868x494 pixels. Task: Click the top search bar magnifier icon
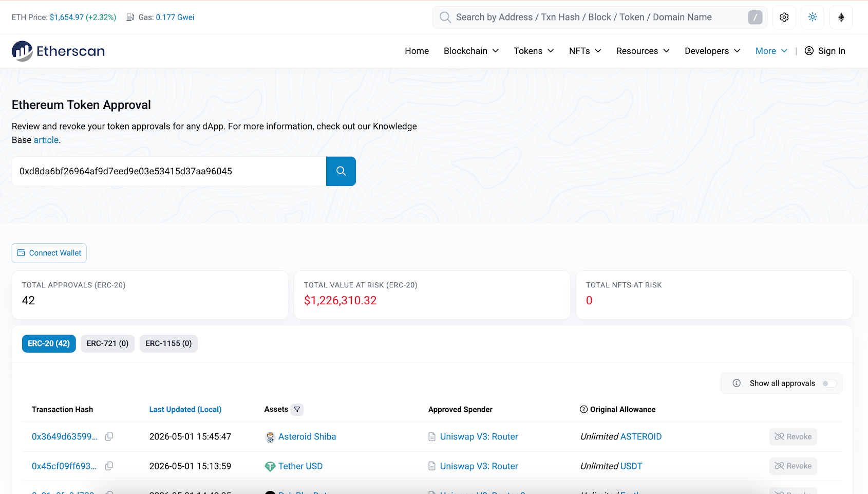(445, 17)
